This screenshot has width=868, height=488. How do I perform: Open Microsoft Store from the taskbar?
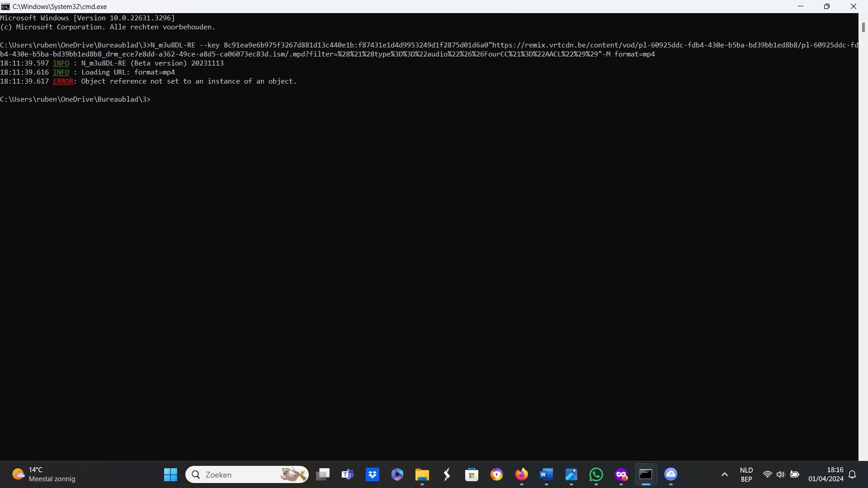[472, 474]
